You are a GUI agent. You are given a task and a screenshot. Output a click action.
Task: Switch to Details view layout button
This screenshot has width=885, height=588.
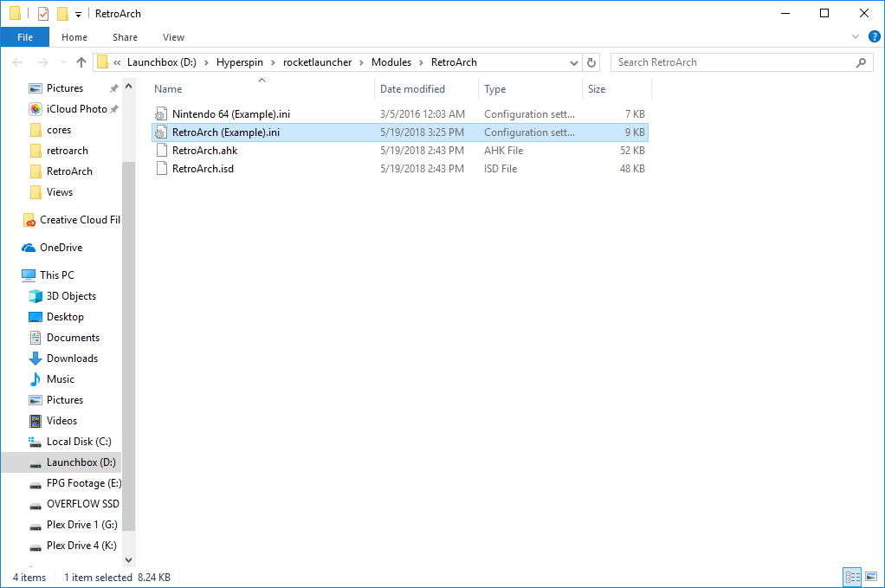pos(852,578)
